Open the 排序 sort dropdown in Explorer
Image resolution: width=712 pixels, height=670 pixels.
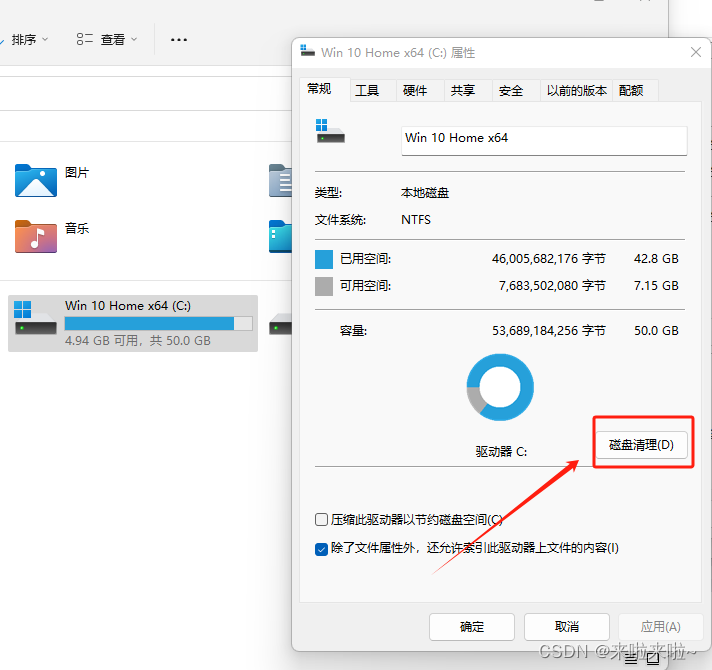click(x=29, y=39)
